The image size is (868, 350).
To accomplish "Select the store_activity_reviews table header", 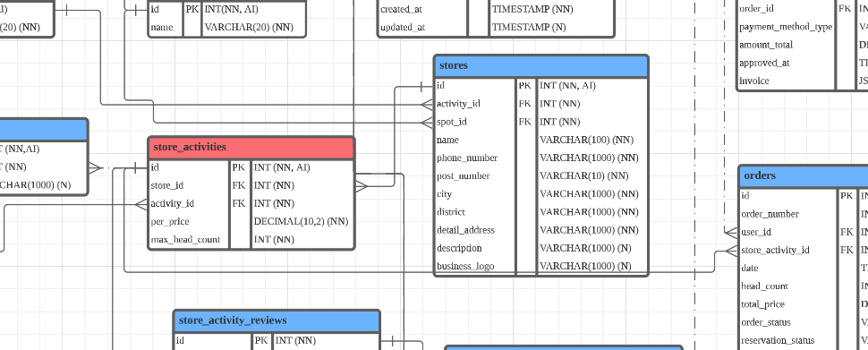I will click(x=277, y=320).
